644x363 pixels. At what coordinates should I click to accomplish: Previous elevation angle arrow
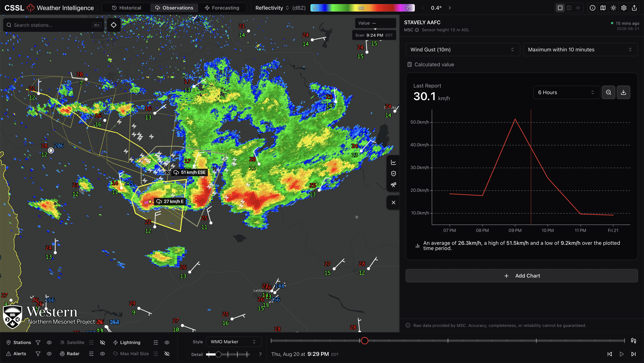[423, 8]
